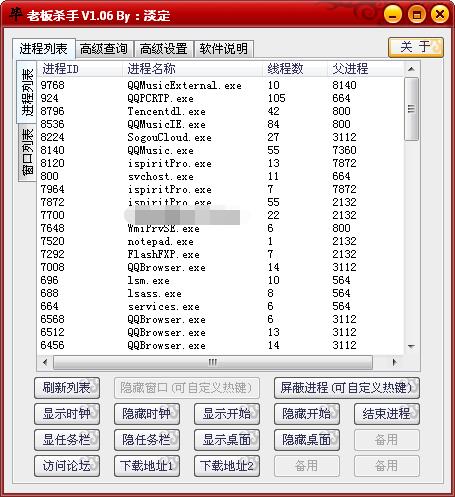Sort by 进程ID column header
This screenshot has width=455, height=497.
[80, 69]
